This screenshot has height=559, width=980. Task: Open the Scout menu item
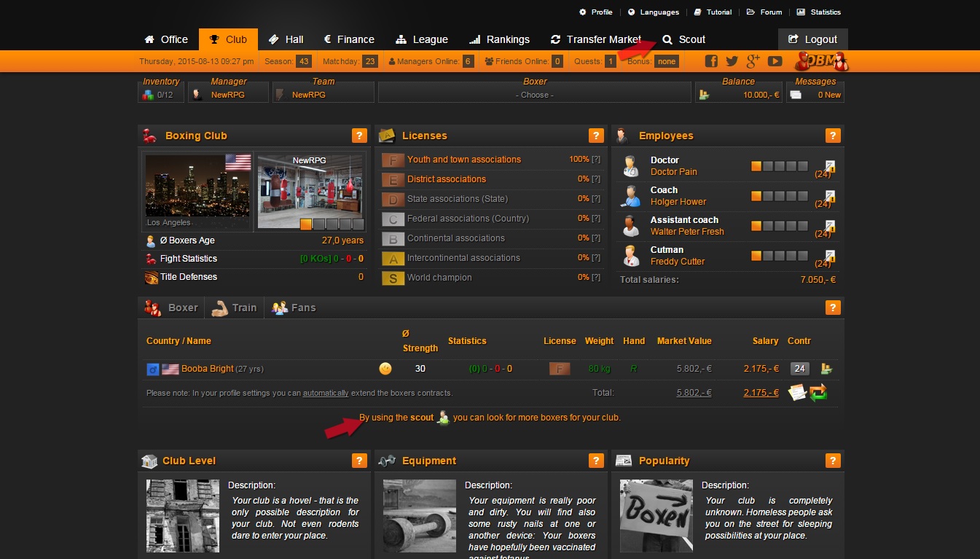point(684,39)
